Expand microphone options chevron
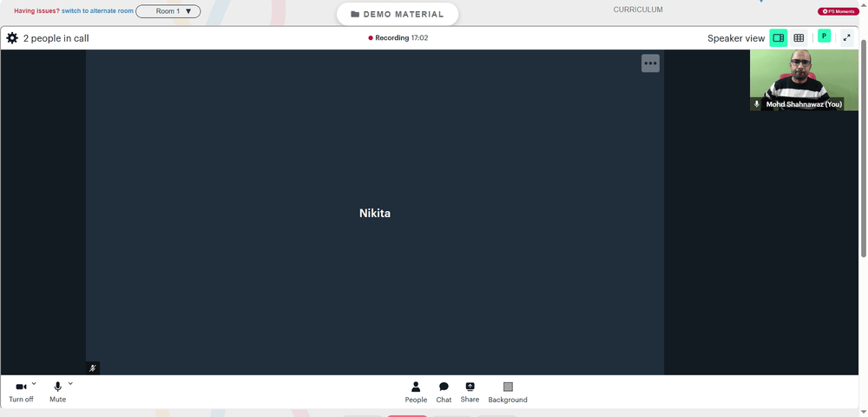Viewport: 868px width, 417px height. 70,383
